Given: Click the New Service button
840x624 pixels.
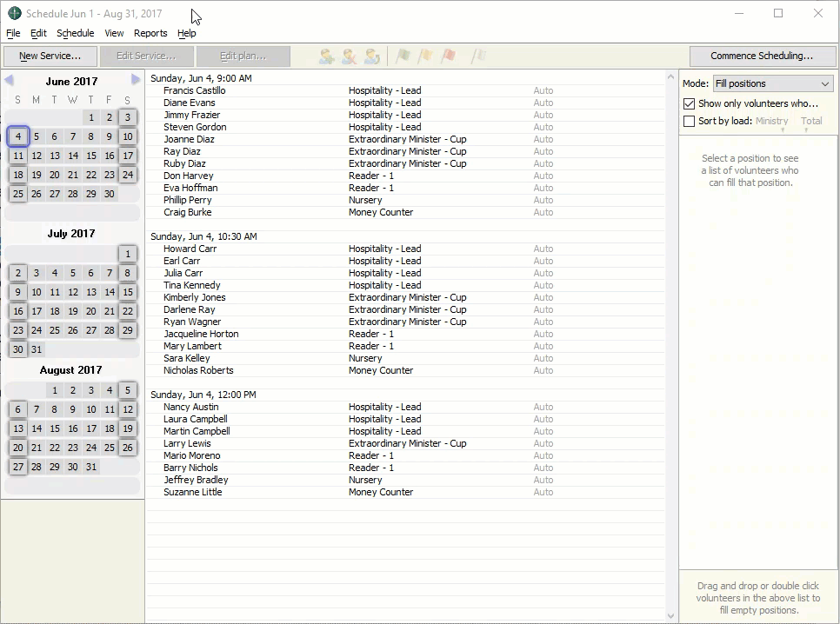Looking at the screenshot, I should pyautogui.click(x=50, y=56).
